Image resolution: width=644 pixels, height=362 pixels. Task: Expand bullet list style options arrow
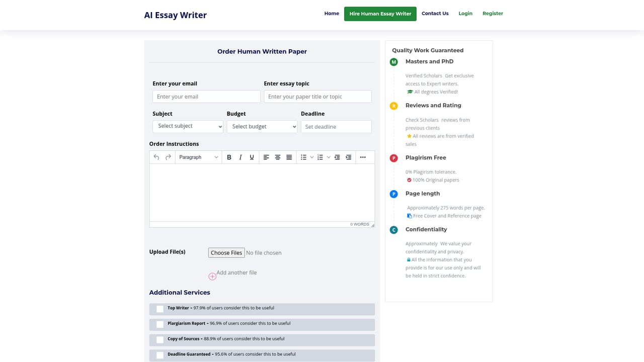pyautogui.click(x=312, y=157)
